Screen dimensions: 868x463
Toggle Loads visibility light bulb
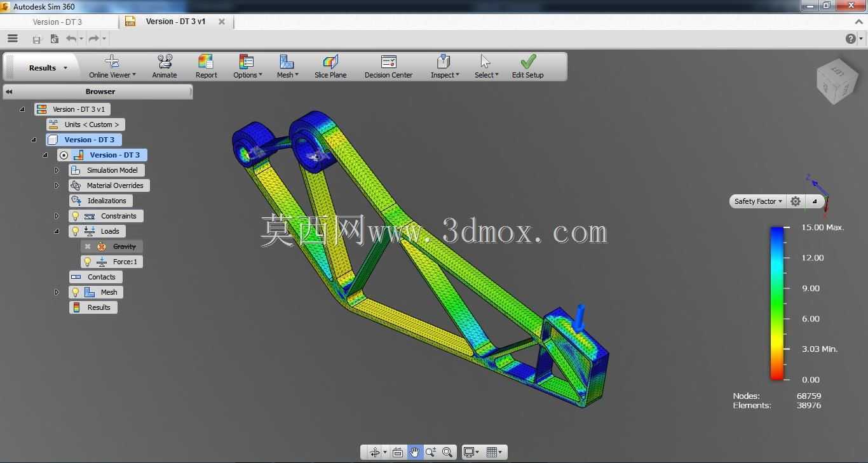pyautogui.click(x=75, y=231)
